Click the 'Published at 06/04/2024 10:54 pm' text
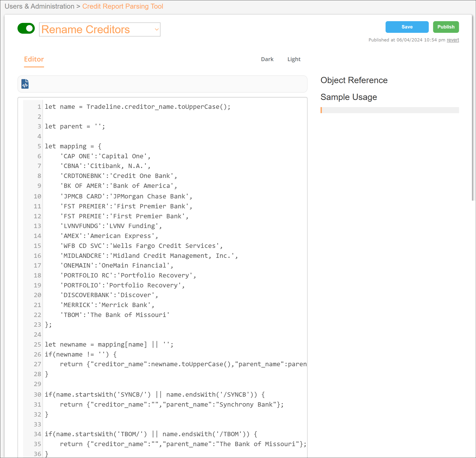This screenshot has width=476, height=458. [406, 40]
